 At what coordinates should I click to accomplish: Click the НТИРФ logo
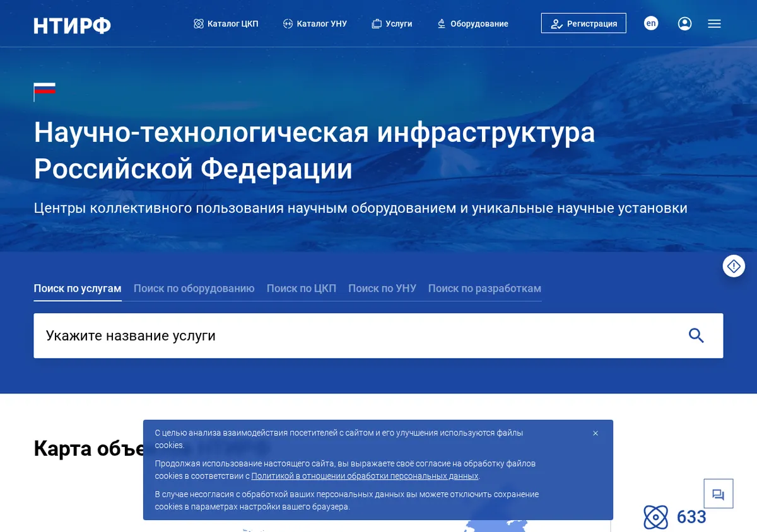tap(72, 25)
